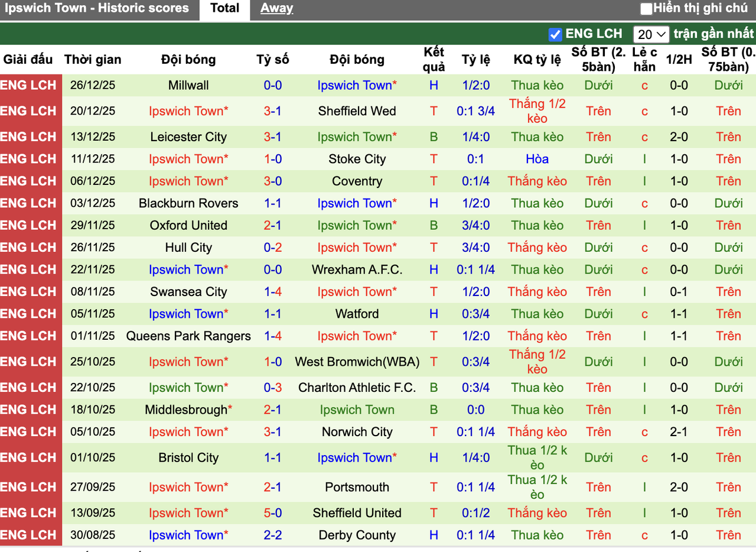The height and width of the screenshot is (552, 756).
Task: Open Watford team link
Action: click(357, 314)
